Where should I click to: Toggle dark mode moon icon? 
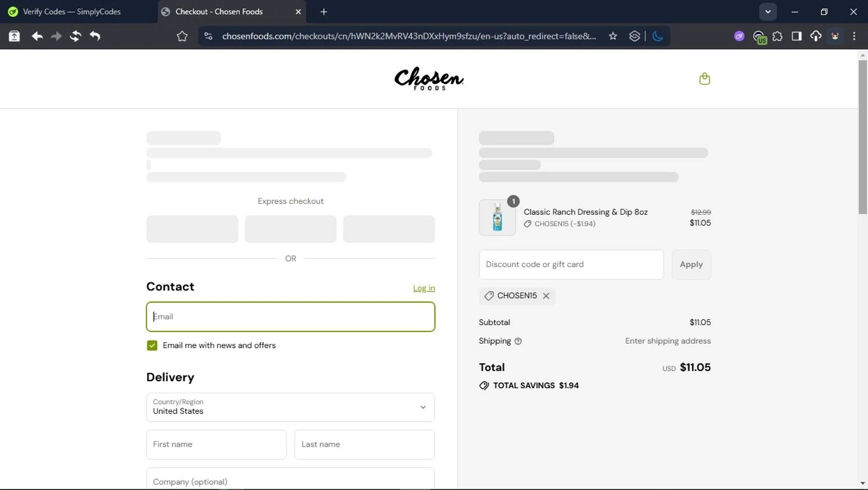pyautogui.click(x=657, y=36)
